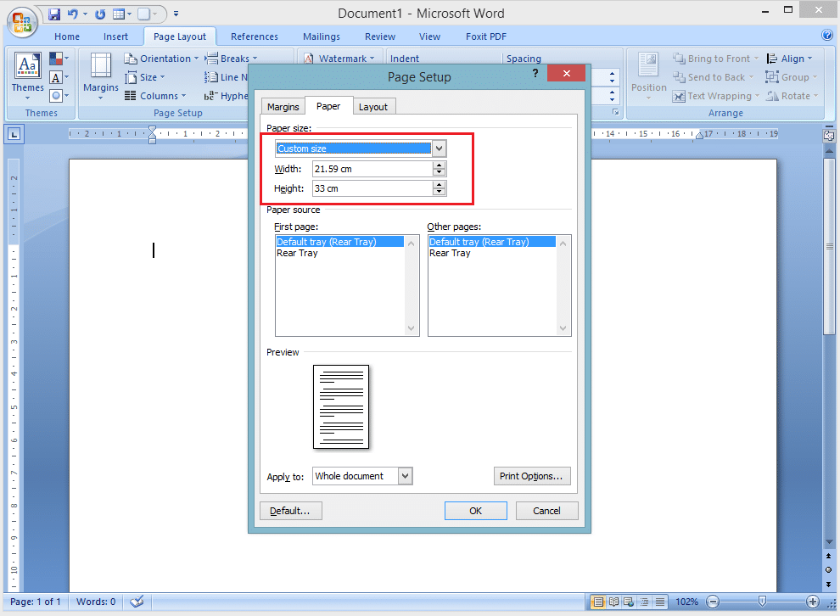Open Word Help question mark icon
840x616 pixels.
(827, 36)
